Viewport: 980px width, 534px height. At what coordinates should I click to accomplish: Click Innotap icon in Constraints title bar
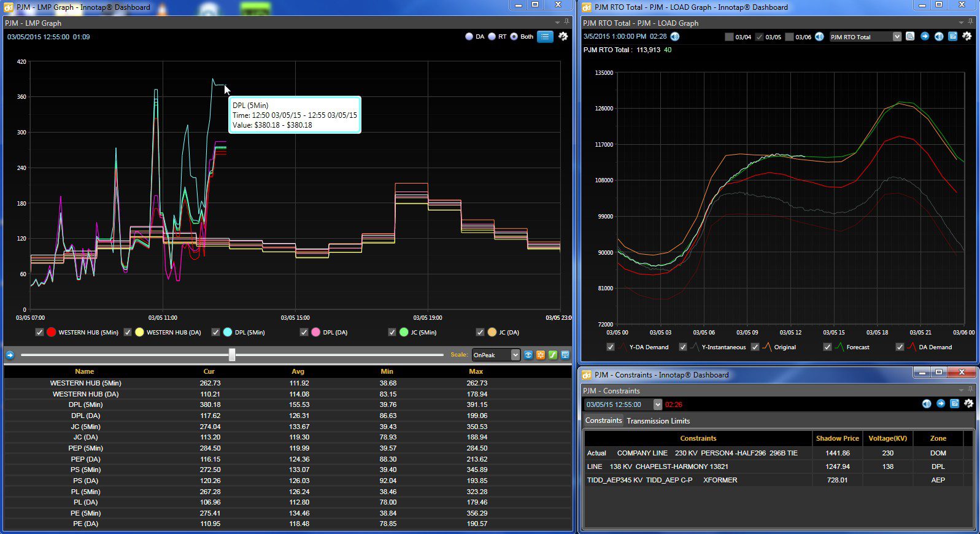pos(587,374)
